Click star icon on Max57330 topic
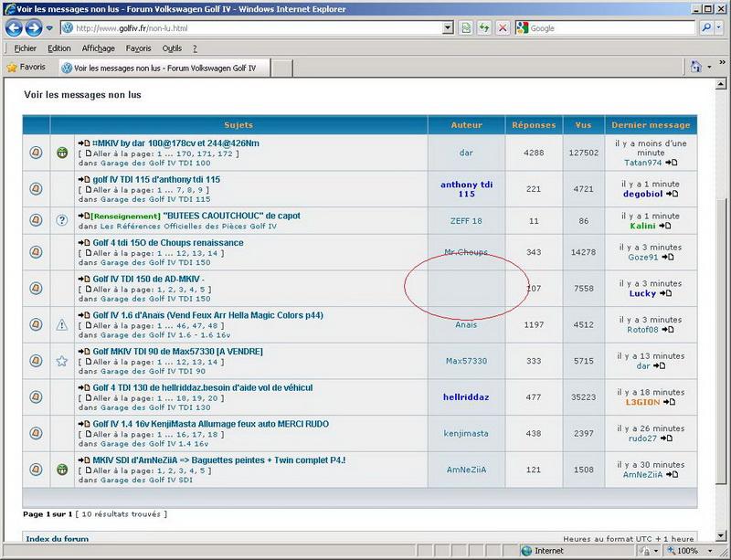 [62, 361]
